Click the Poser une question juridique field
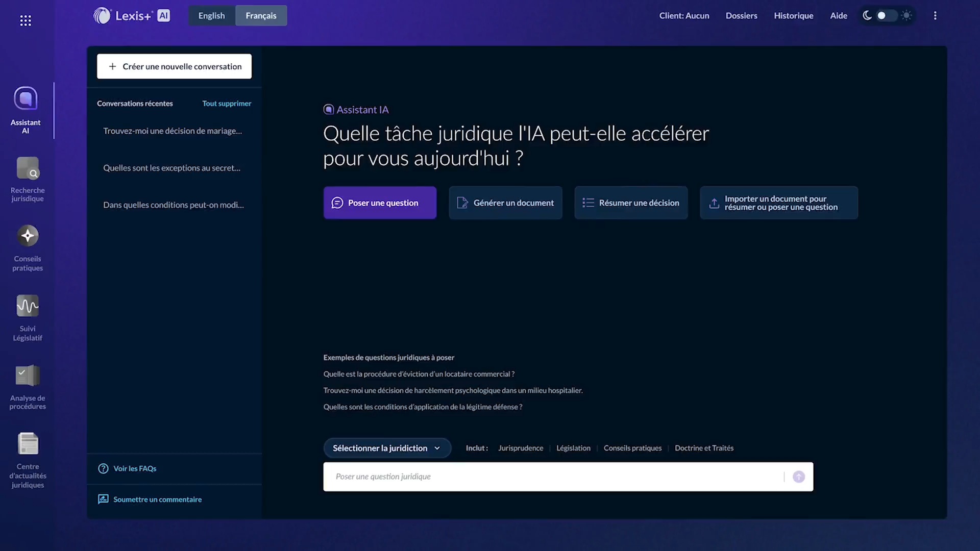 (551, 477)
